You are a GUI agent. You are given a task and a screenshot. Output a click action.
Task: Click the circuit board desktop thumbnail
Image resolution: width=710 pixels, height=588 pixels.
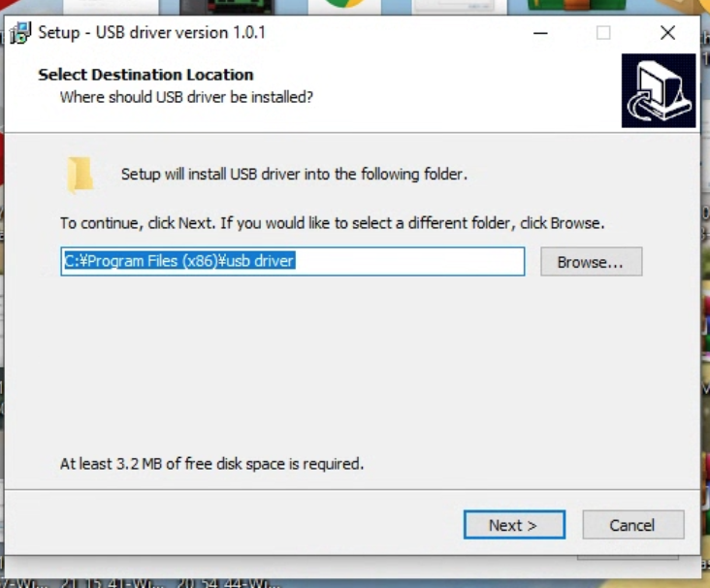(x=227, y=6)
